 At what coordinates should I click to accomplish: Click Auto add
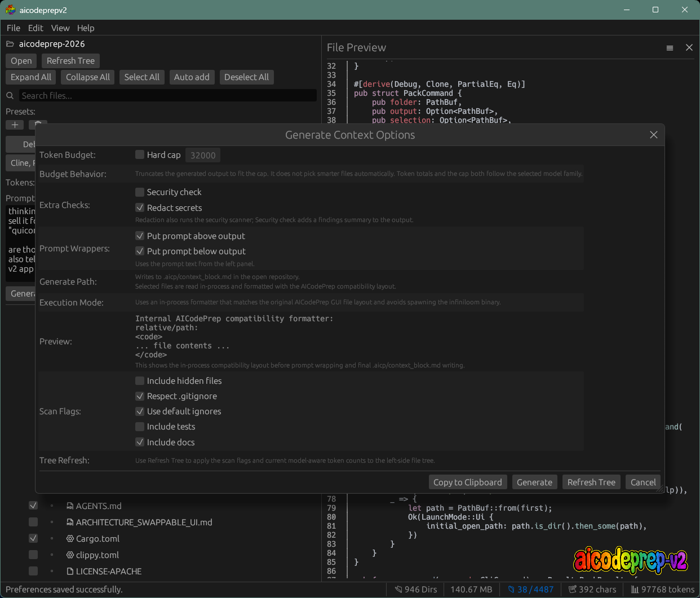click(192, 77)
